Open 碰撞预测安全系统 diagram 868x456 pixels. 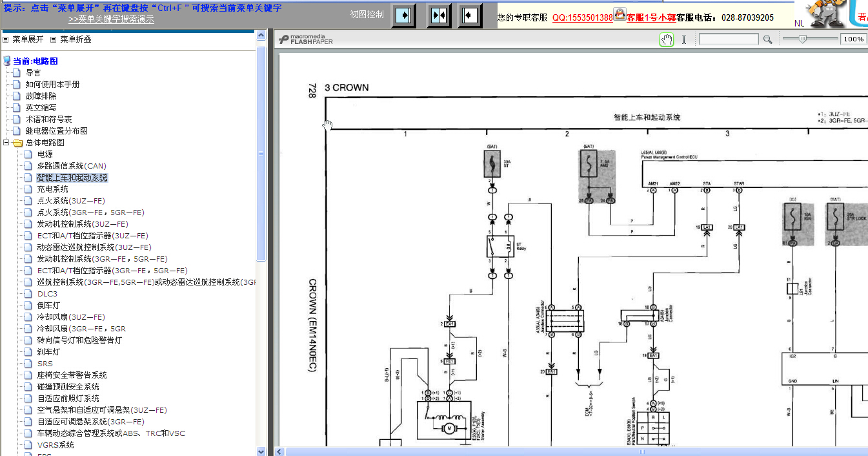68,387
